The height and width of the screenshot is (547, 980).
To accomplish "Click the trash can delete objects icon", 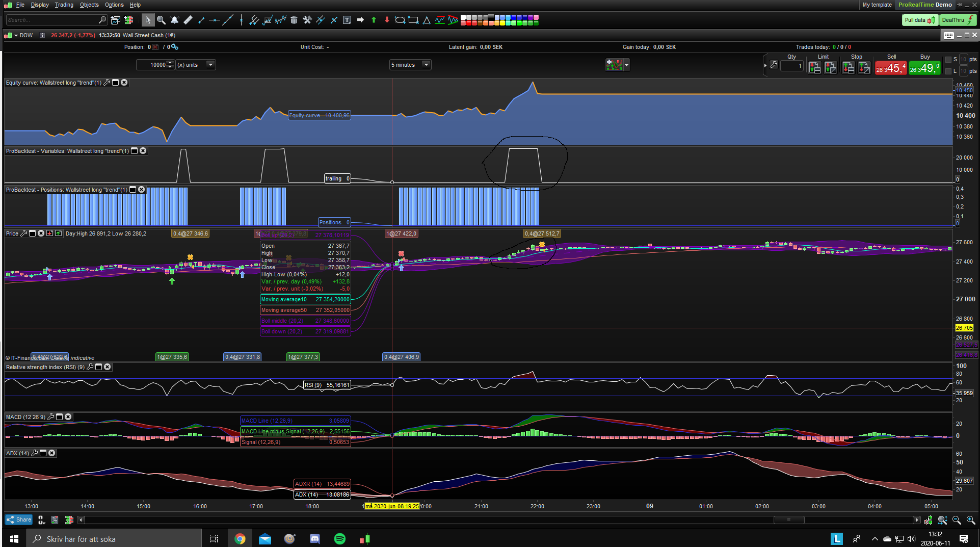I will [x=294, y=20].
